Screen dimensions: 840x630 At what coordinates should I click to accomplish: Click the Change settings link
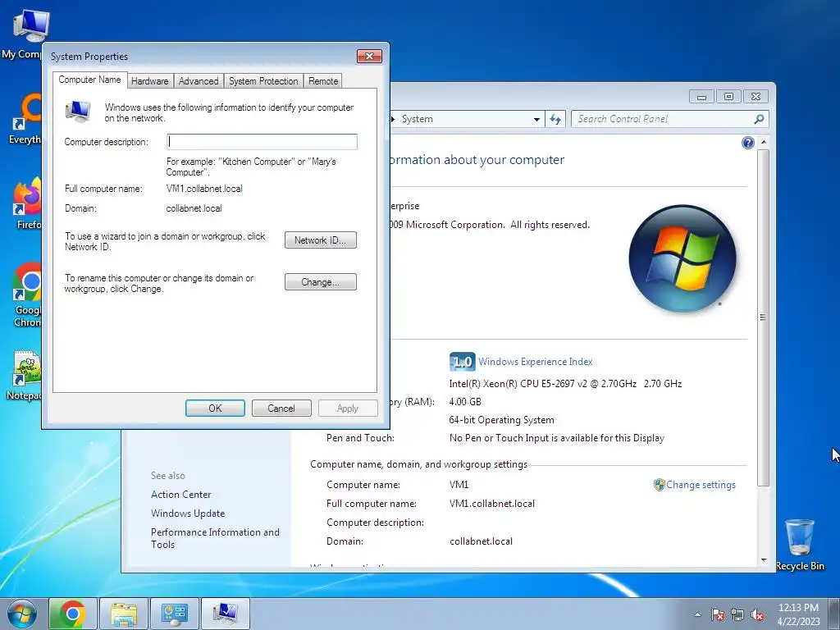click(701, 485)
